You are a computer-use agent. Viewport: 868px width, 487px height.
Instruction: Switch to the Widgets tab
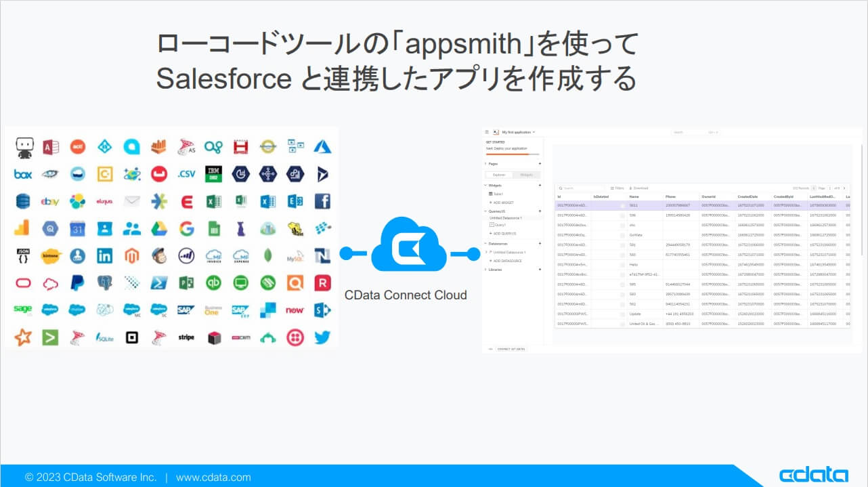[528, 174]
